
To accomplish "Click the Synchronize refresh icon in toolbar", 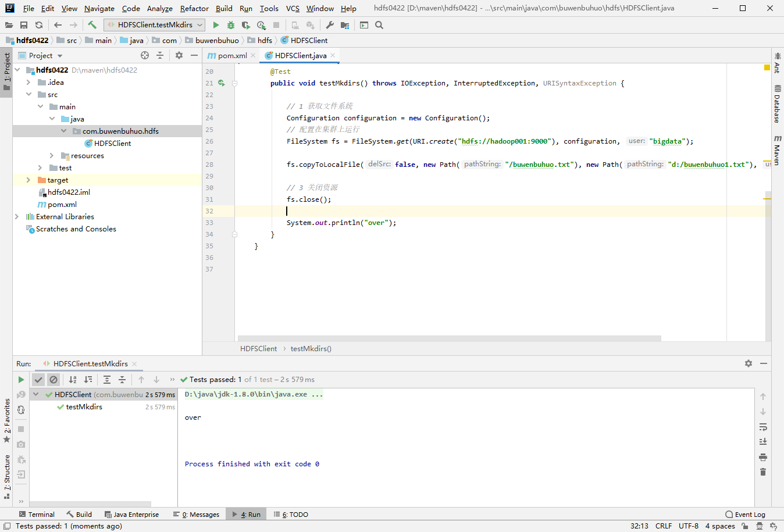I will click(x=39, y=25).
